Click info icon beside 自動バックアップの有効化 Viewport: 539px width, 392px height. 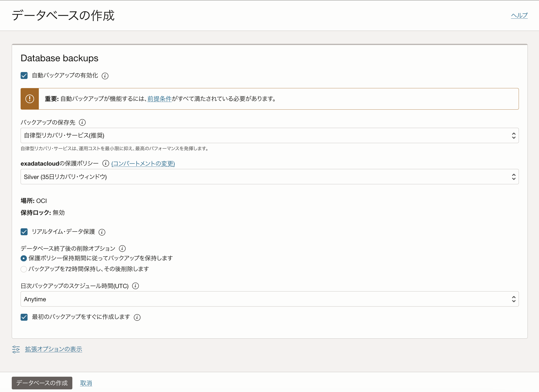(105, 76)
